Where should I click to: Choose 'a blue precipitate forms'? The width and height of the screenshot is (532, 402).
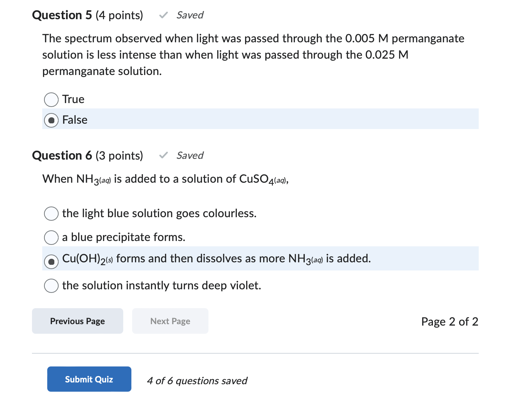tap(51, 237)
